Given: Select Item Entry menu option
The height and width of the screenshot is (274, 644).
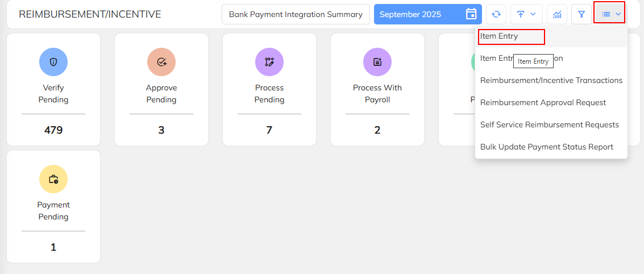Looking at the screenshot, I should [499, 36].
